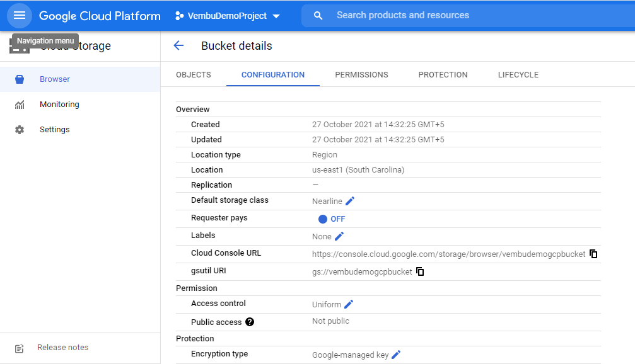Click the Browser bucket icon in sidebar
635x364 pixels.
[20, 79]
